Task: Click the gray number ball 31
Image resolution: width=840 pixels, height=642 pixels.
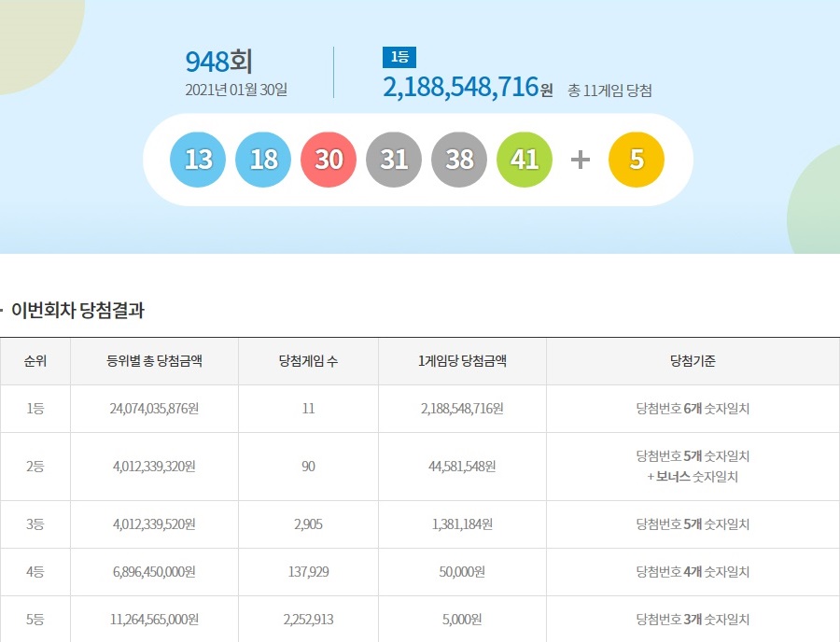Action: click(x=393, y=159)
